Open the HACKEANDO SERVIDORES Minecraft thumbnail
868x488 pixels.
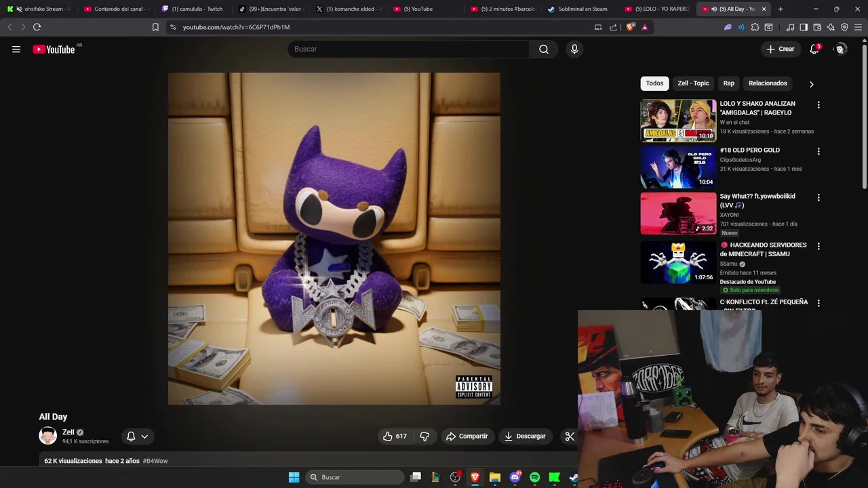(678, 262)
